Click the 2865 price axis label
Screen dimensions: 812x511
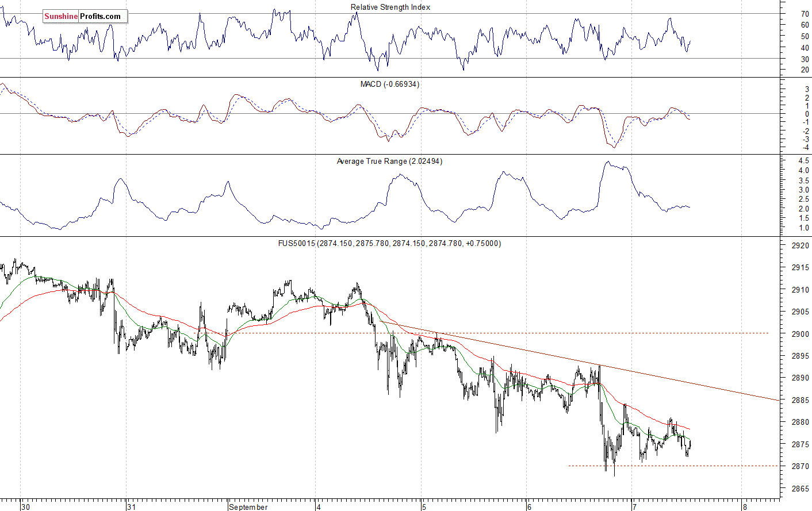[801, 489]
